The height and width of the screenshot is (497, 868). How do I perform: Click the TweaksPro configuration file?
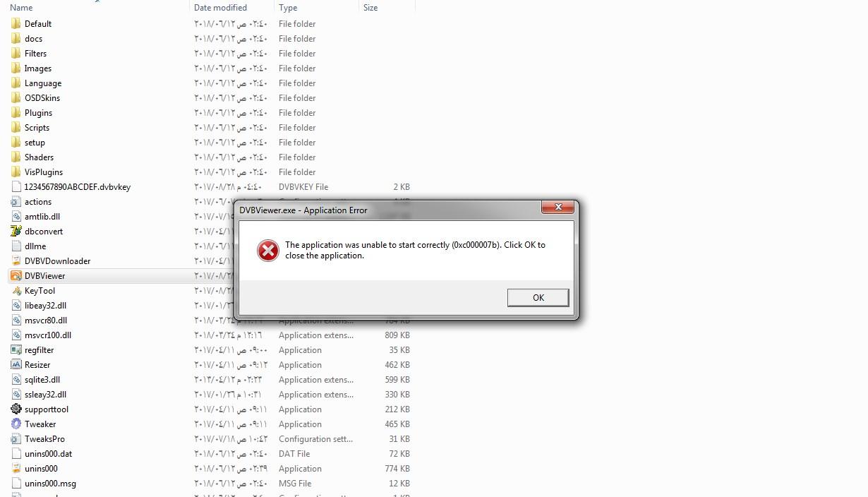click(44, 439)
